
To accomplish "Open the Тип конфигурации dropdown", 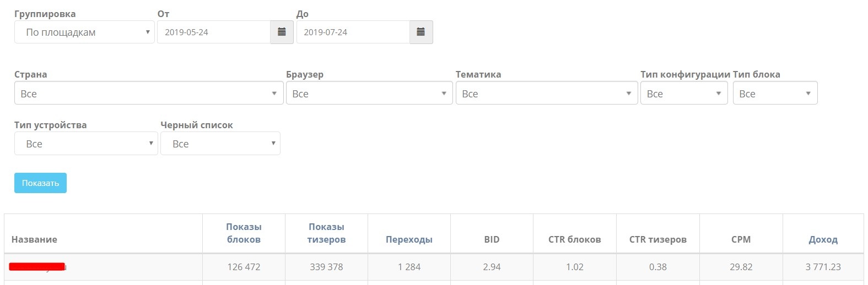I will tap(684, 93).
